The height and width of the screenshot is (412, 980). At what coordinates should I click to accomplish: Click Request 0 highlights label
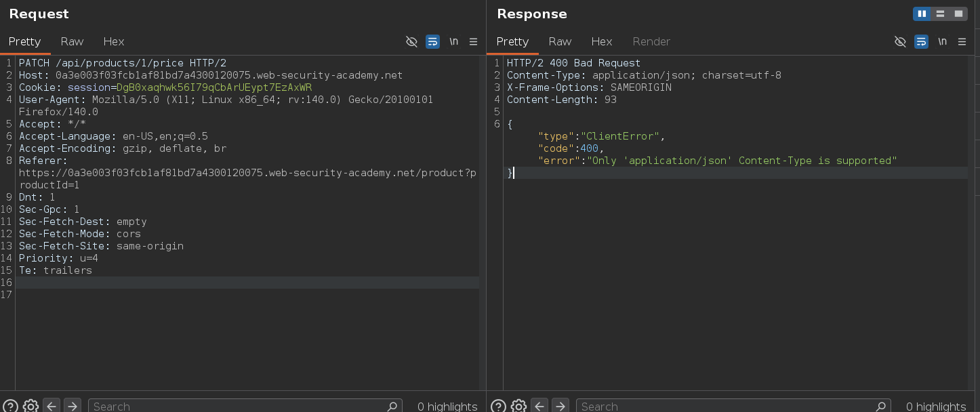447,406
